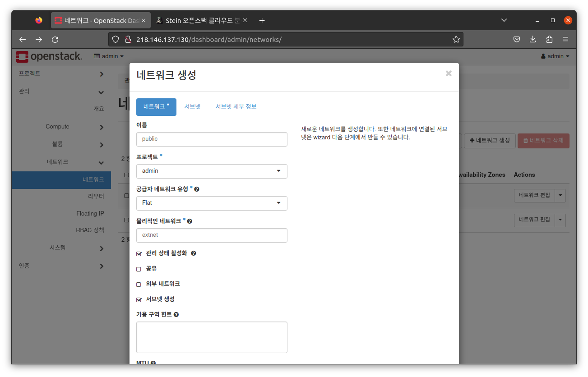This screenshot has height=377, width=588.
Task: Click help icon next to 물리적인 네트워크
Action: [x=190, y=221]
